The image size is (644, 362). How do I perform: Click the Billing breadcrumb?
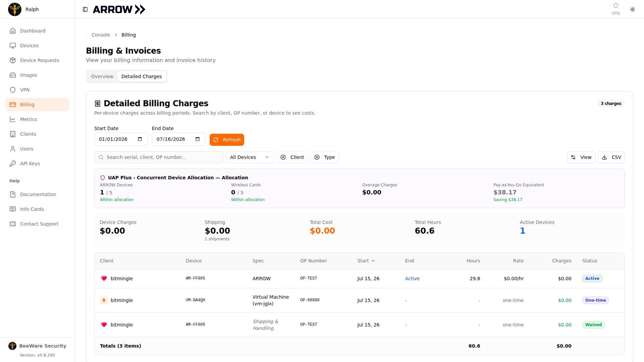129,35
